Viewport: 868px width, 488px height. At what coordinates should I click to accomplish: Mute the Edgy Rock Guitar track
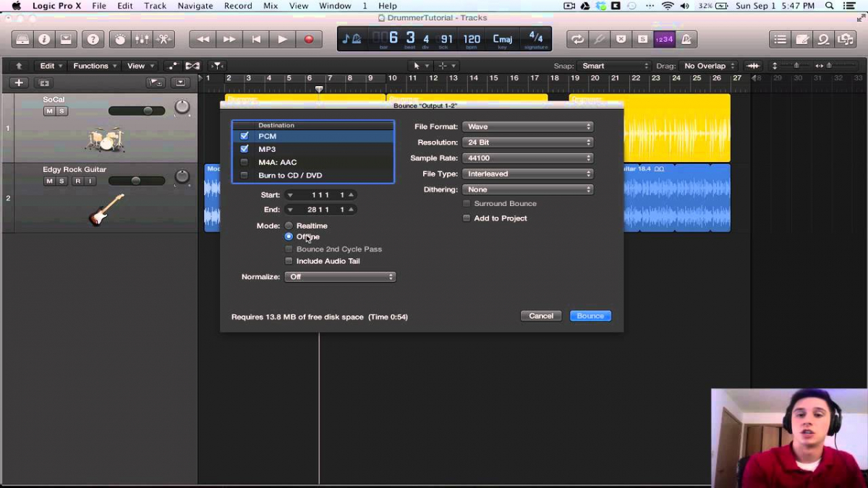(49, 181)
